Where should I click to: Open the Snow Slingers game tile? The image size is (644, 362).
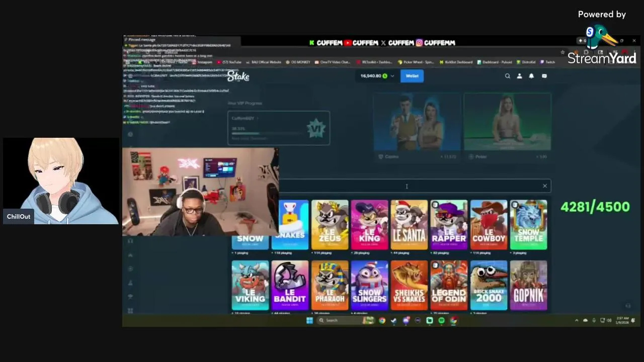coord(369,285)
